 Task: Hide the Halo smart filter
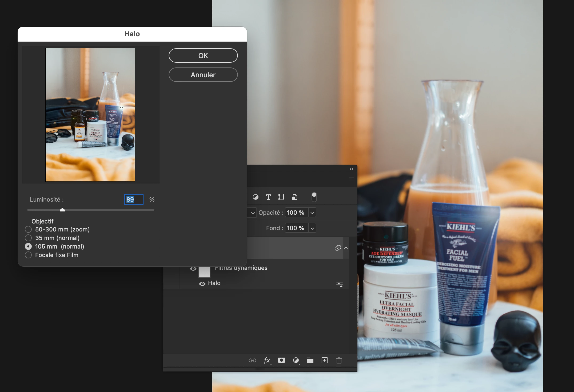pos(202,284)
